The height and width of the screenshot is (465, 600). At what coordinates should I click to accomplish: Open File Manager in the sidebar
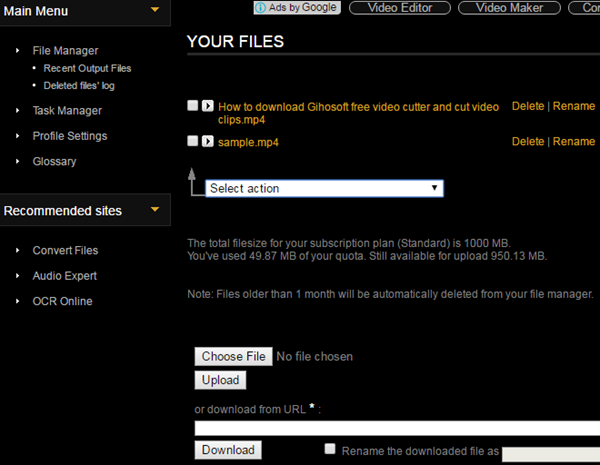[x=65, y=50]
